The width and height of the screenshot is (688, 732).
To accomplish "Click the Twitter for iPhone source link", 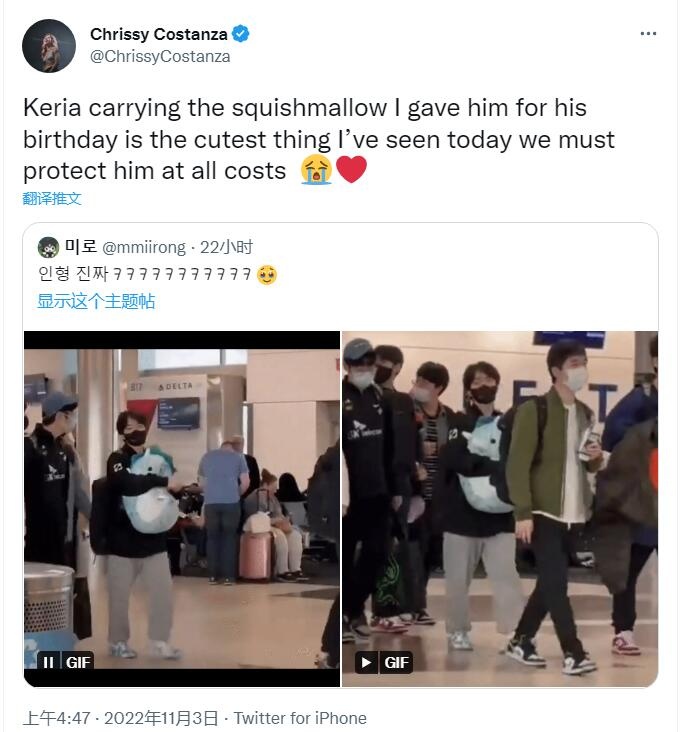I will point(300,718).
